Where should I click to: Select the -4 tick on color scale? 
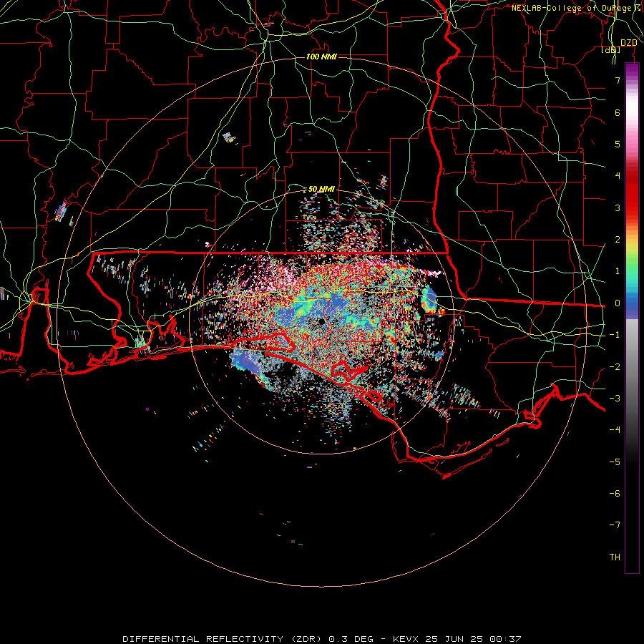[x=615, y=430]
